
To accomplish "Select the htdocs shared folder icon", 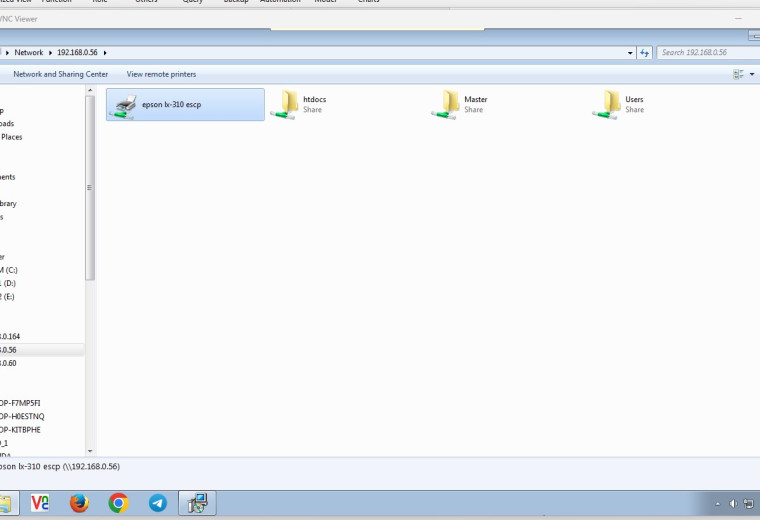I will pyautogui.click(x=284, y=105).
